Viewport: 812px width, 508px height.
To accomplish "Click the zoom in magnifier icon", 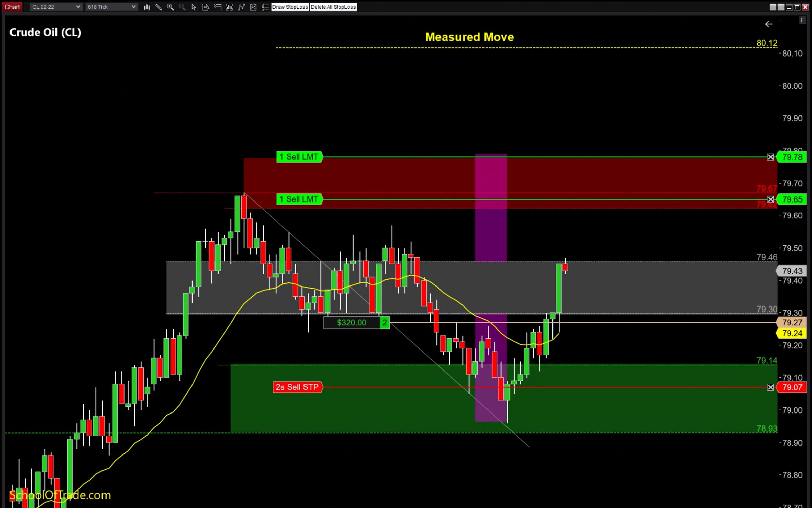I will point(170,7).
